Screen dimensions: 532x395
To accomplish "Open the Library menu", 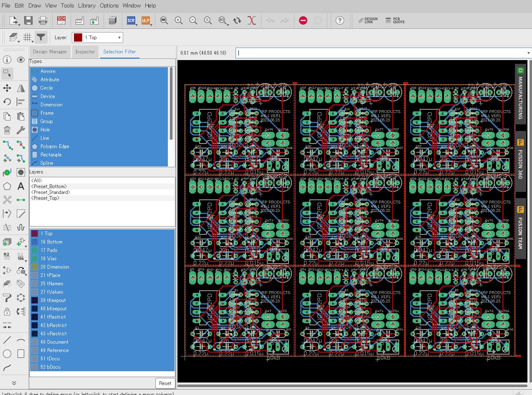I will (x=86, y=5).
